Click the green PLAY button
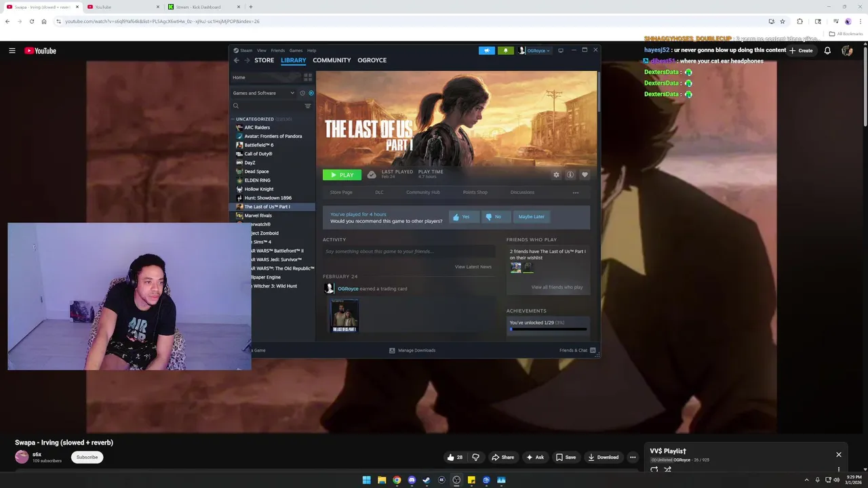This screenshot has width=868, height=488. coord(342,175)
